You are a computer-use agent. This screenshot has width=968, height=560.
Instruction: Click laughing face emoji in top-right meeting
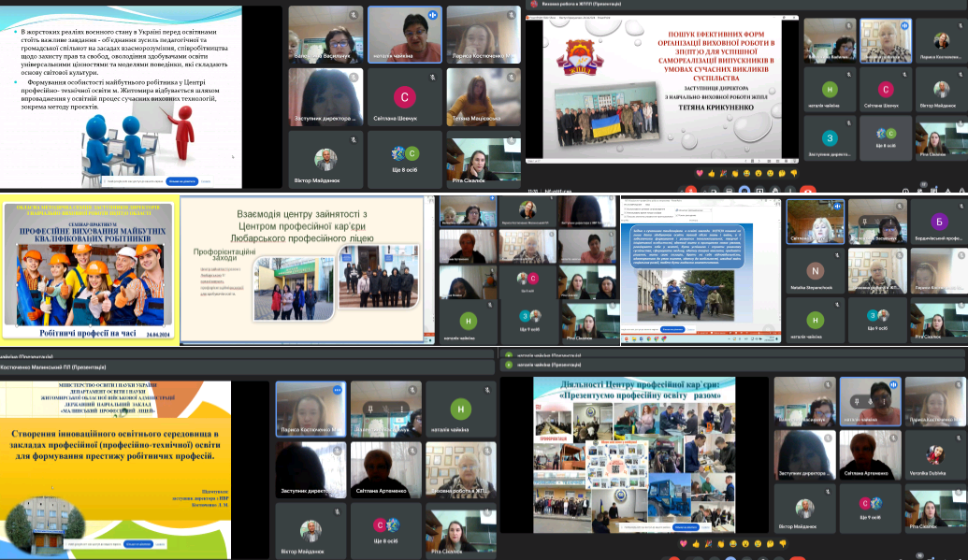click(x=747, y=174)
